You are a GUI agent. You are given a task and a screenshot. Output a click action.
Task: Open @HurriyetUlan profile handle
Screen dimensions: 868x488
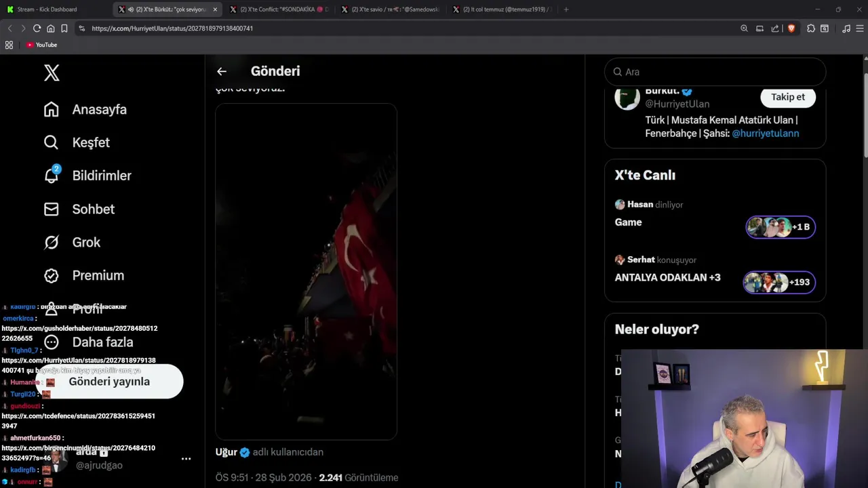coord(677,104)
